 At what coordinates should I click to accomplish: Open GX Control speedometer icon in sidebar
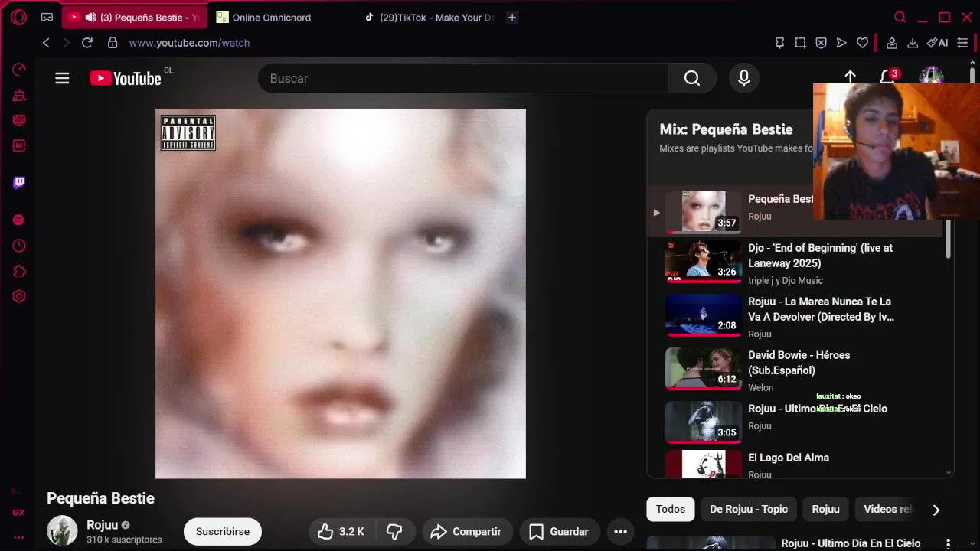coord(19,70)
